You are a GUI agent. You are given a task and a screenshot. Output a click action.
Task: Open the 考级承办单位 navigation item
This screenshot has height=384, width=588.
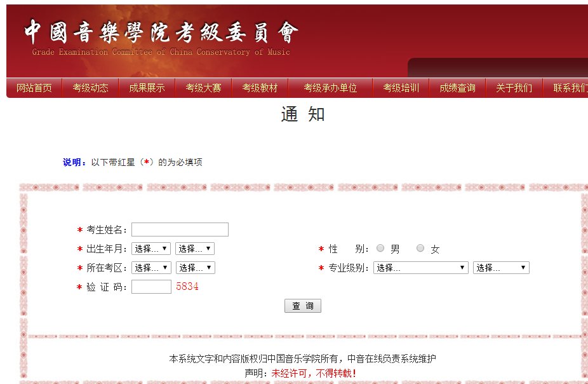330,88
